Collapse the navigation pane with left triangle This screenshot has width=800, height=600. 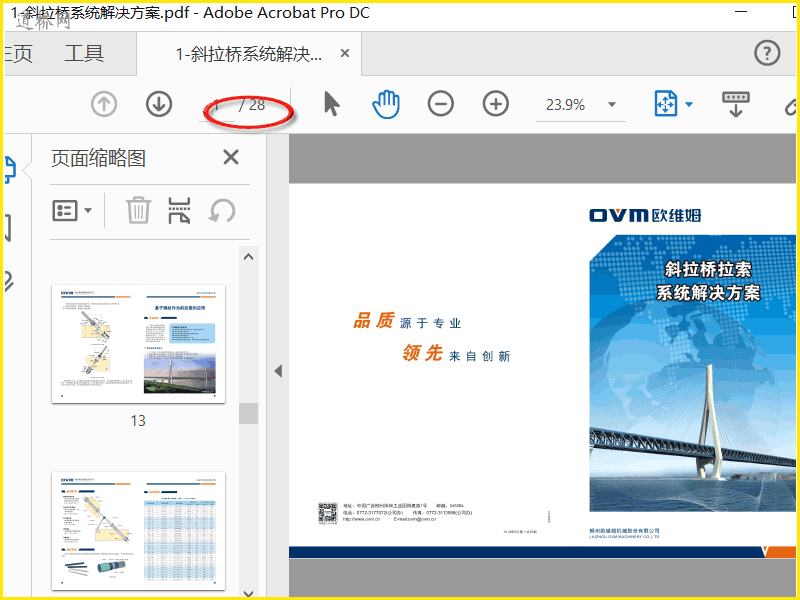(278, 371)
